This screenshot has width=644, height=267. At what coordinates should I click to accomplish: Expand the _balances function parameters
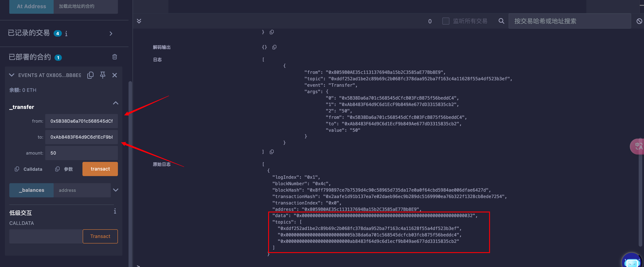[115, 190]
